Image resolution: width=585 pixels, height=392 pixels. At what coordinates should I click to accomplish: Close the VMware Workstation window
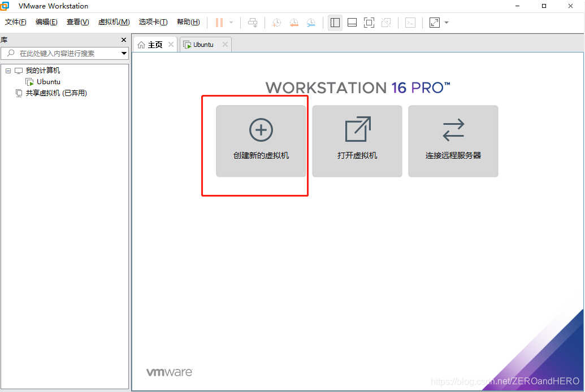pos(570,6)
